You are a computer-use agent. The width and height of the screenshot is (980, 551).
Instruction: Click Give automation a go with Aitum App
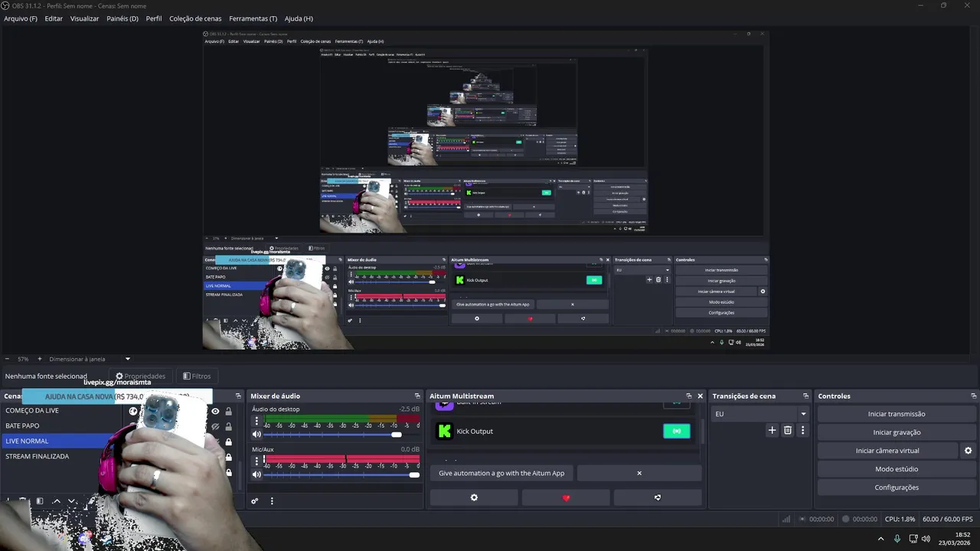click(x=501, y=473)
